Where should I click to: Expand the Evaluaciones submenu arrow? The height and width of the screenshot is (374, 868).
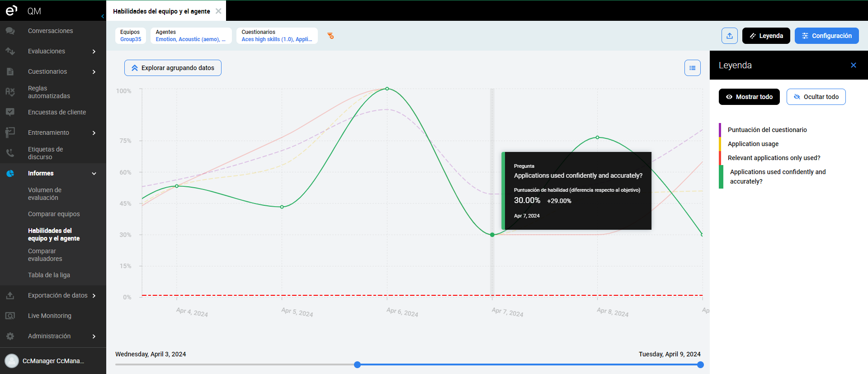[94, 52]
